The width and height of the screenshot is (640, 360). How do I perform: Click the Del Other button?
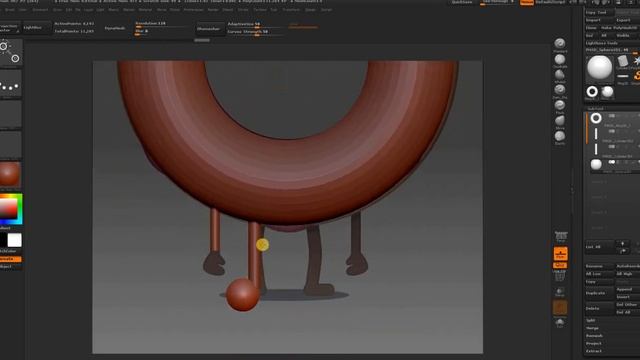(x=628, y=305)
